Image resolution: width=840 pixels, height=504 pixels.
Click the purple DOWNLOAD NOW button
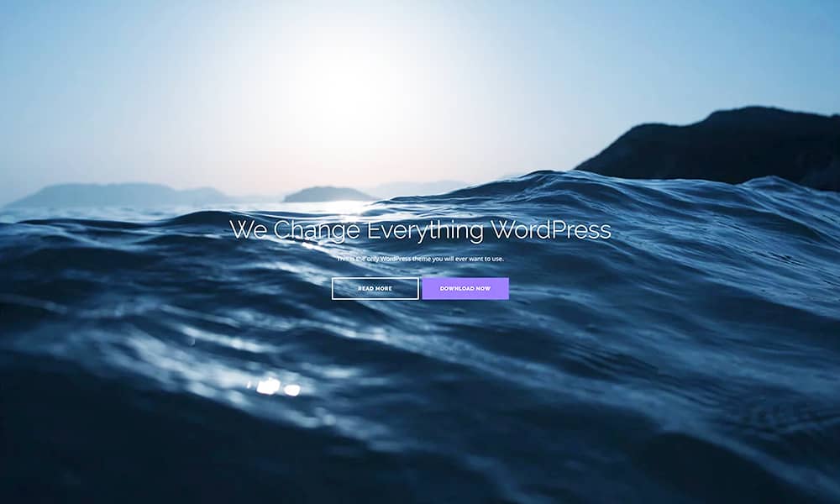(x=465, y=289)
